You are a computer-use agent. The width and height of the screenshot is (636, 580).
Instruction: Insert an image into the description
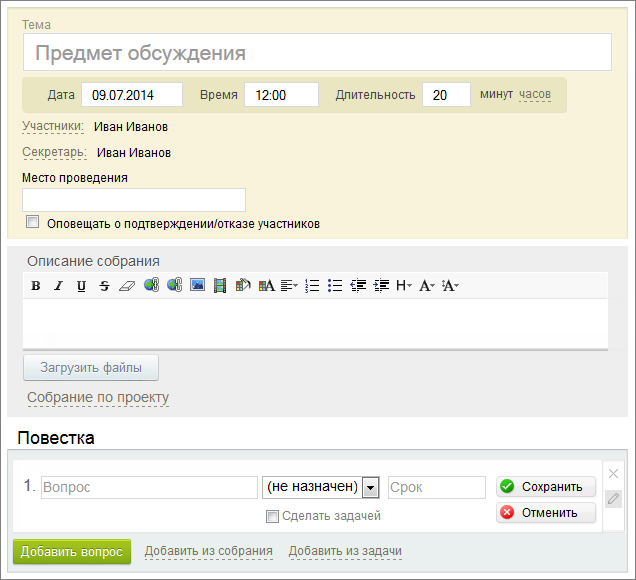(x=198, y=285)
